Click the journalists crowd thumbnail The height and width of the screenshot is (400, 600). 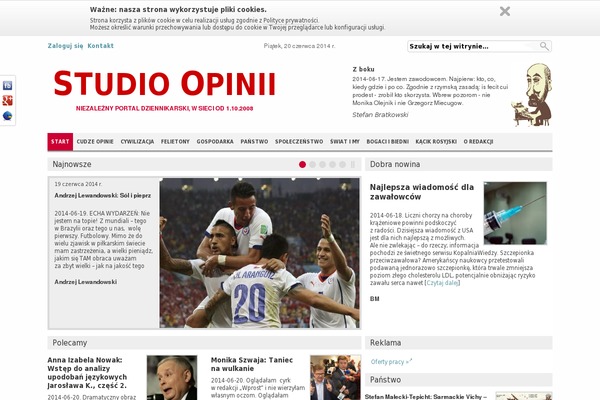(336, 378)
